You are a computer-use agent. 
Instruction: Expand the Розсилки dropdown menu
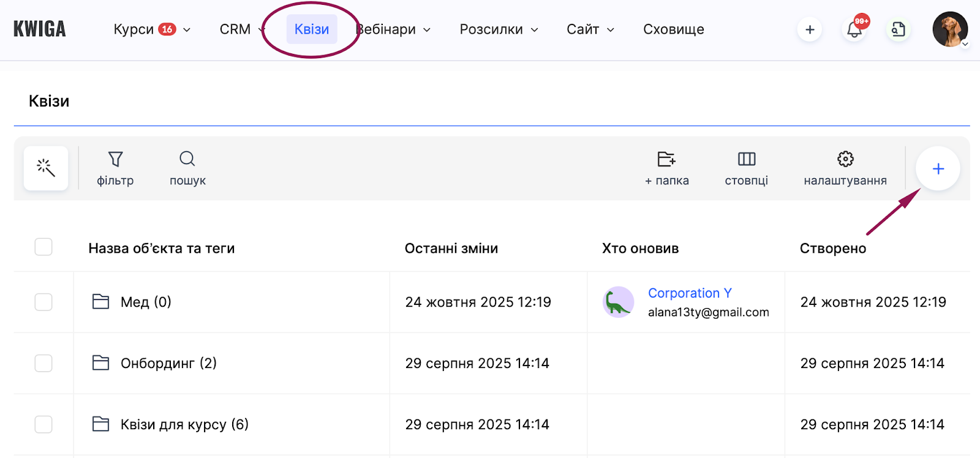pos(499,29)
